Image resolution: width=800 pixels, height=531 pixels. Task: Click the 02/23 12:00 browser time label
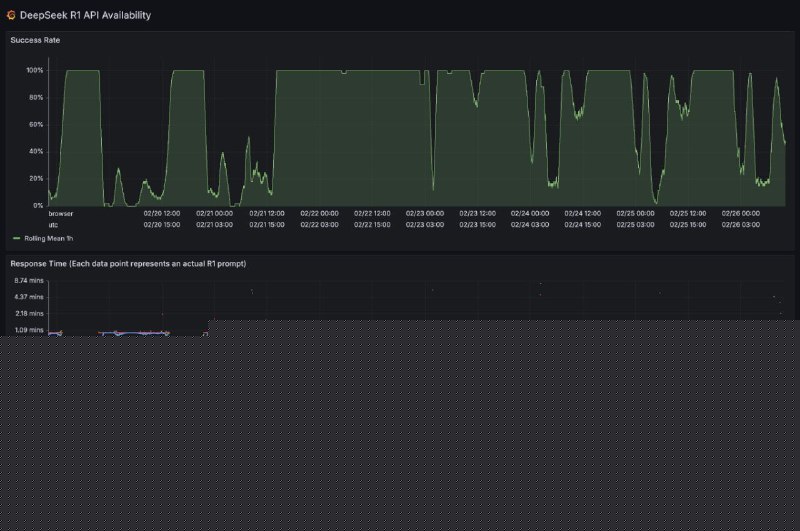click(478, 214)
